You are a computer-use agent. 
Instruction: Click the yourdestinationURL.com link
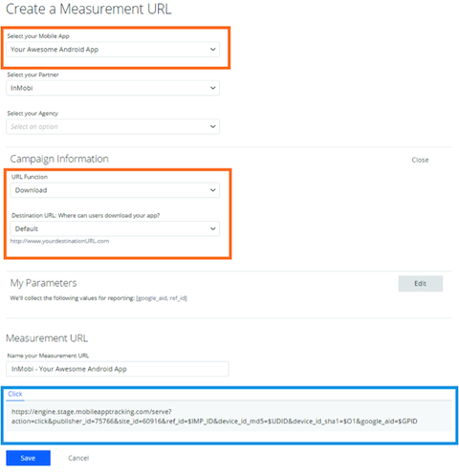click(x=59, y=241)
